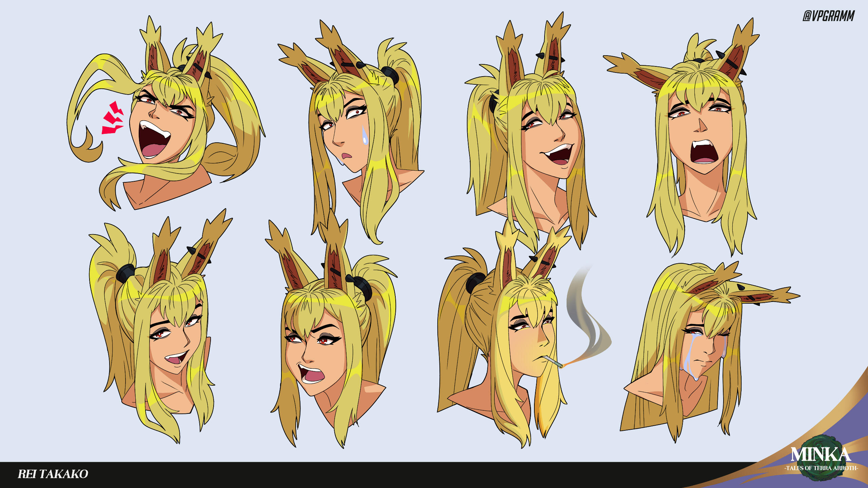Click the "REI TAKAKO" character name
Screen dimensions: 868x488
53,474
